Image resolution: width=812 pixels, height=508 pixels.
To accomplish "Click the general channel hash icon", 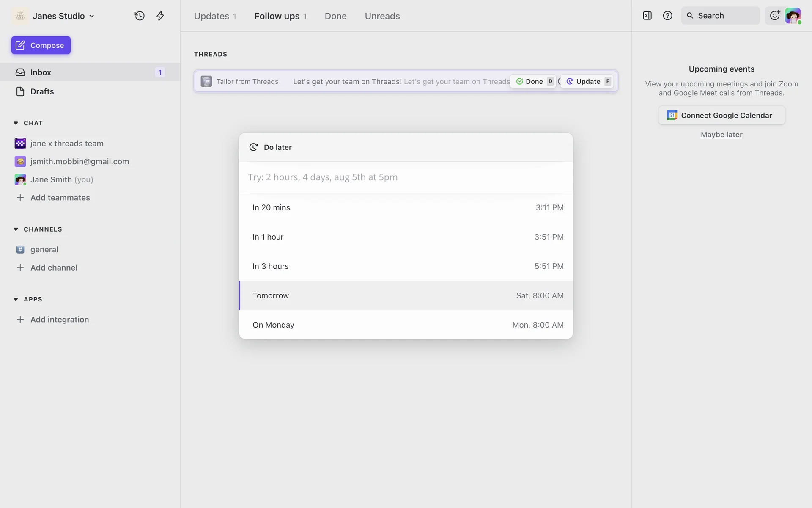I will 20,249.
